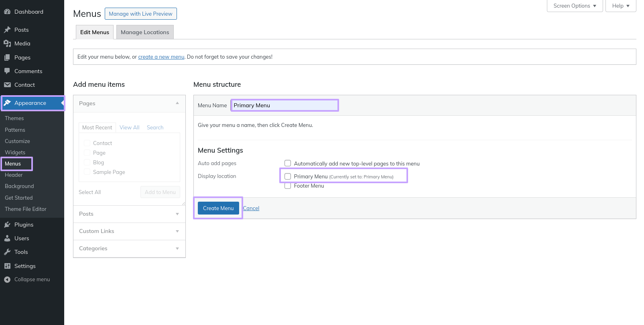The image size is (644, 325).
Task: Open the Screen Options dropdown
Action: (575, 6)
